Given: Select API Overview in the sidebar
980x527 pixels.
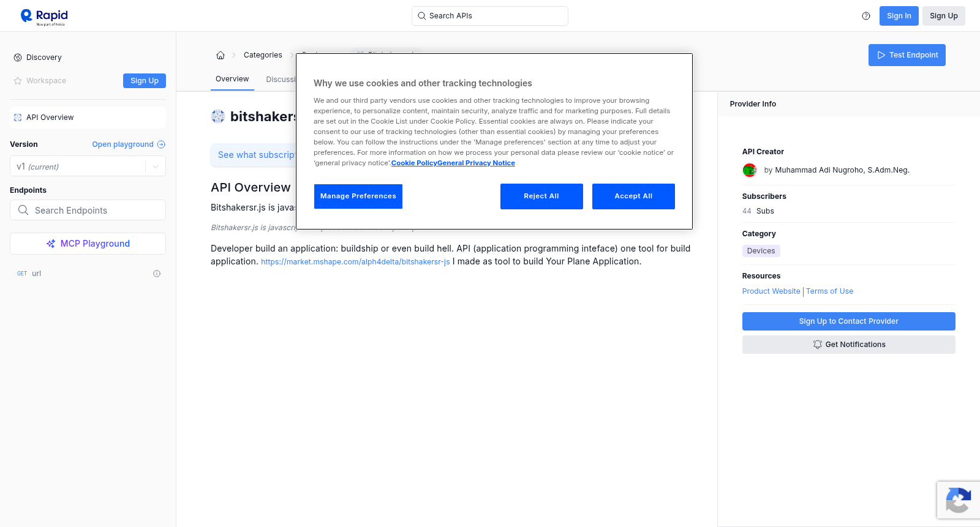Looking at the screenshot, I should pos(88,118).
